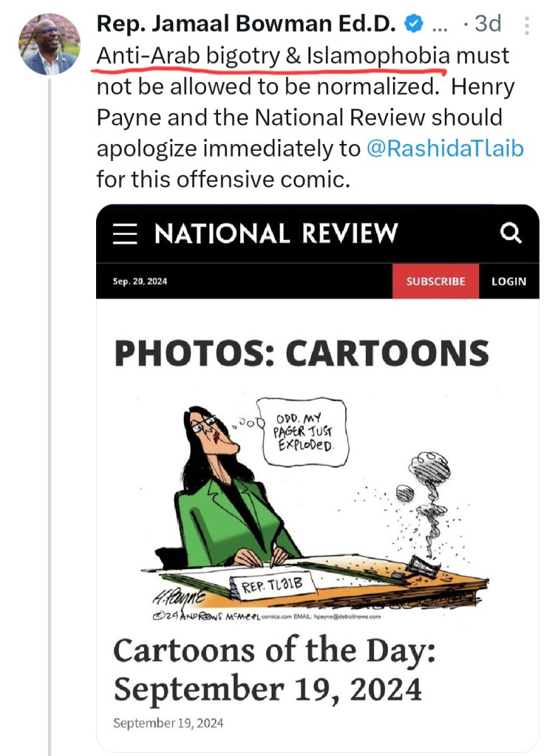Screen dimensions: 558x756
Task: Click the underlined "Anti-Arab bigotry & Islamophobia" text
Action: click(273, 55)
